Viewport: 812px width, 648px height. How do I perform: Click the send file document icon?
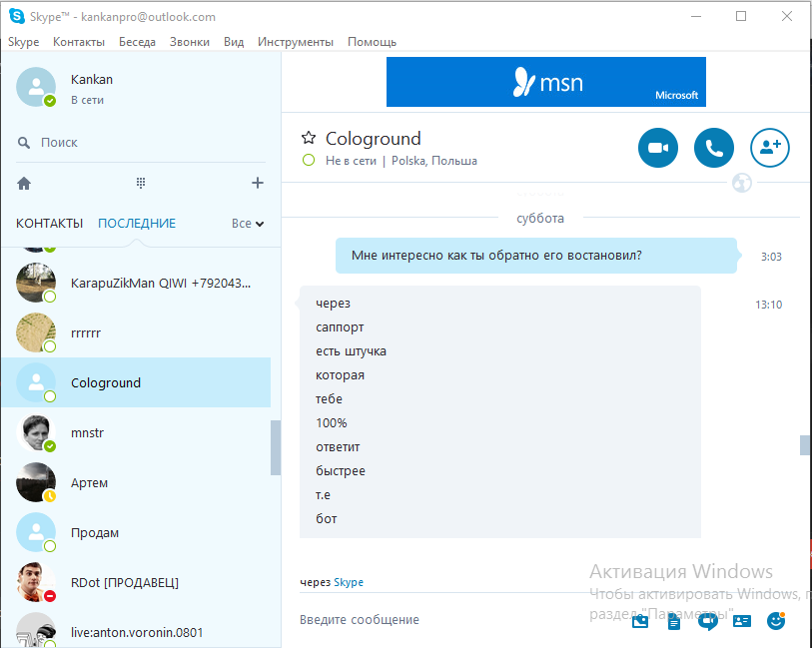pos(674,621)
